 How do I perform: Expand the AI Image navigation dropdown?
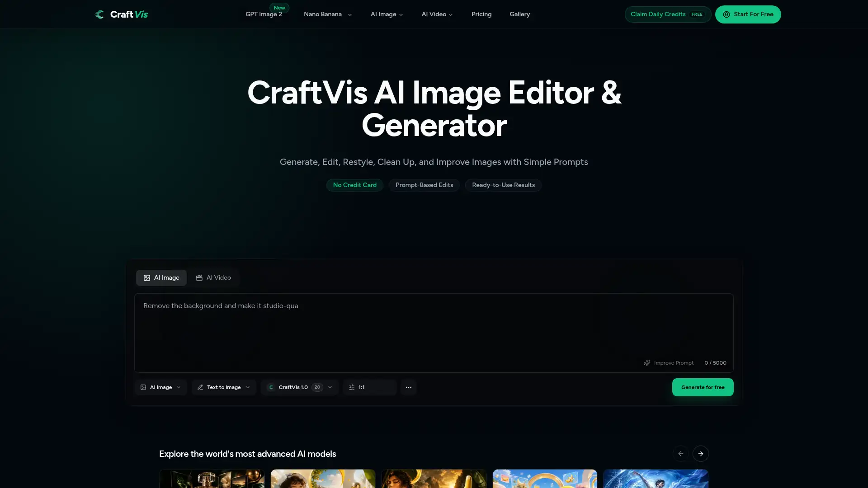point(387,14)
